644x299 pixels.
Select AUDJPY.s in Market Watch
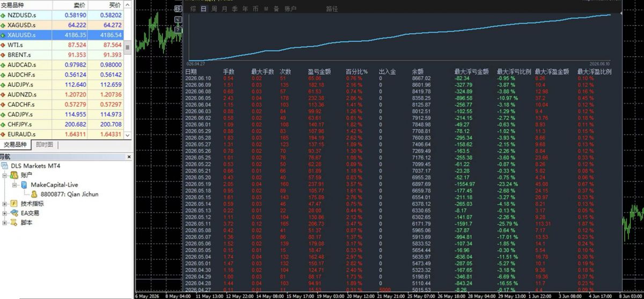[x=62, y=85]
